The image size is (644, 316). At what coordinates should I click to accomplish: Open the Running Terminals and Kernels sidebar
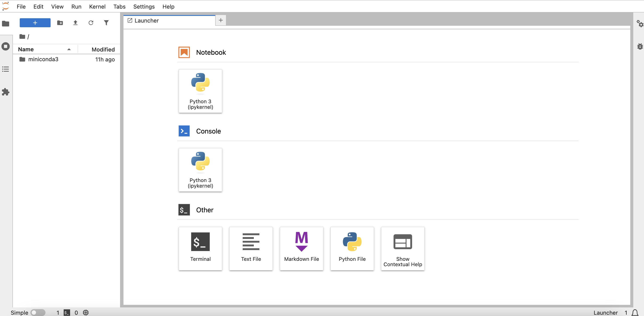pyautogui.click(x=6, y=47)
